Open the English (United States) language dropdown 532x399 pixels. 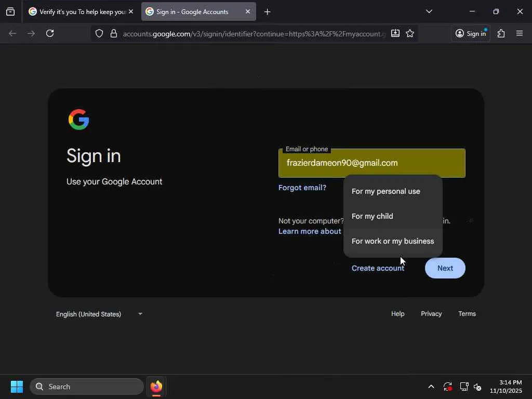[99, 314]
